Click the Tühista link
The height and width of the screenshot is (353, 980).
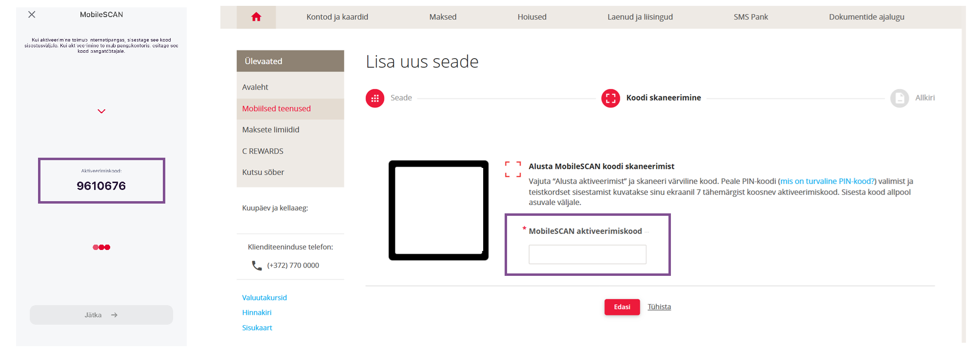pos(659,307)
